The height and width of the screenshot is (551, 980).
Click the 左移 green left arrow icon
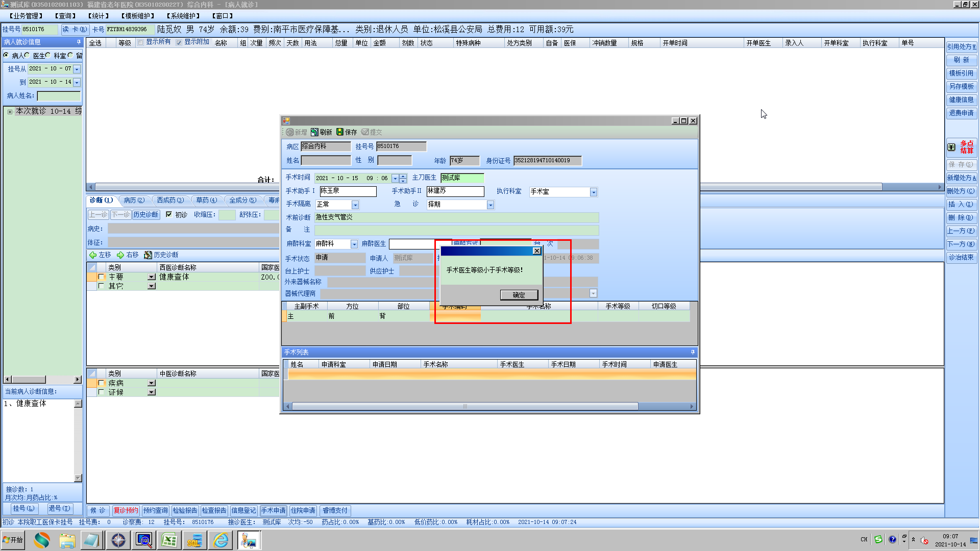click(93, 255)
